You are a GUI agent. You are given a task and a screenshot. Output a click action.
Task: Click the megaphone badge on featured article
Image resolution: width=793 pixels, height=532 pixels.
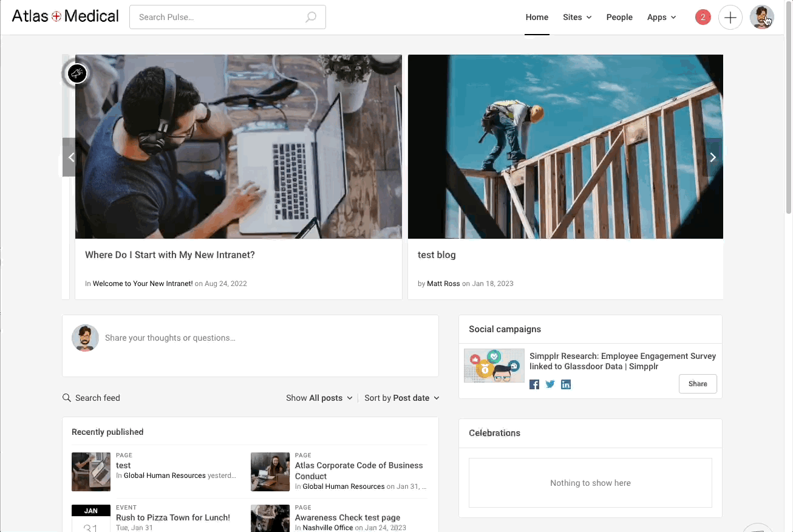[x=77, y=74]
